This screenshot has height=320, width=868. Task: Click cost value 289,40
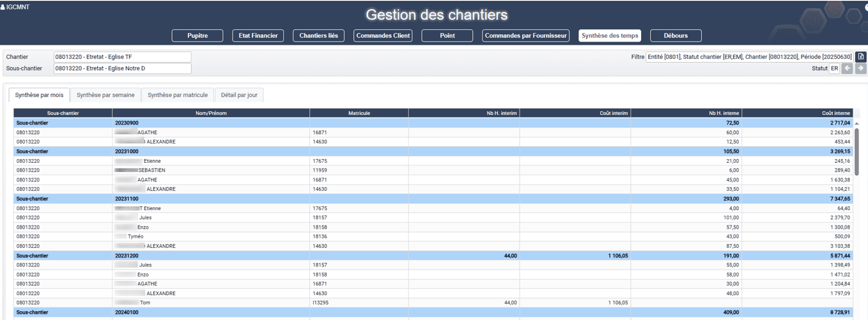coord(842,171)
